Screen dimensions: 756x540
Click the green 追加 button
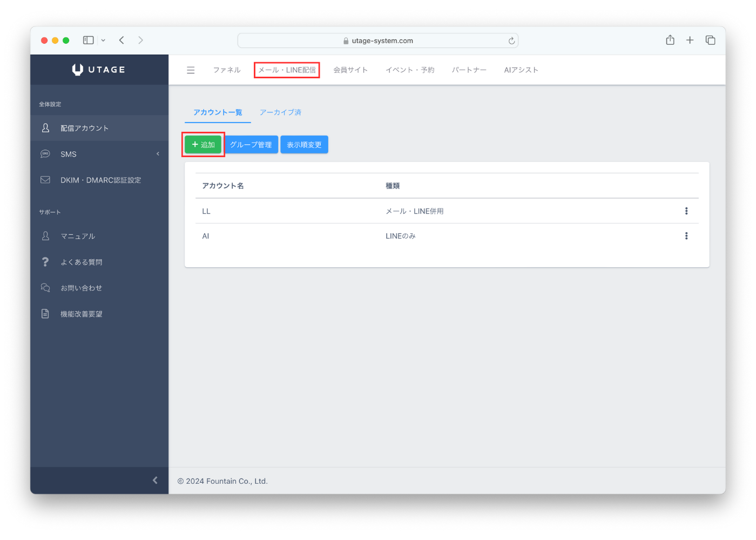203,145
